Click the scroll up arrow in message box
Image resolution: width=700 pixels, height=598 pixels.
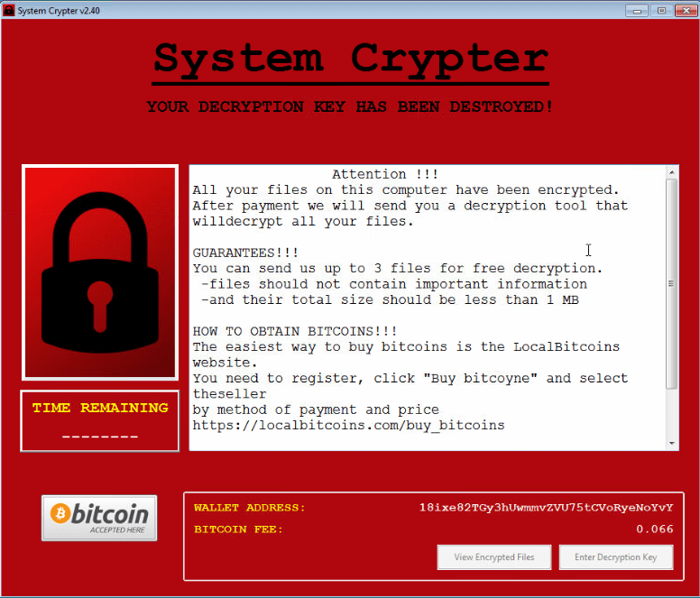[672, 172]
